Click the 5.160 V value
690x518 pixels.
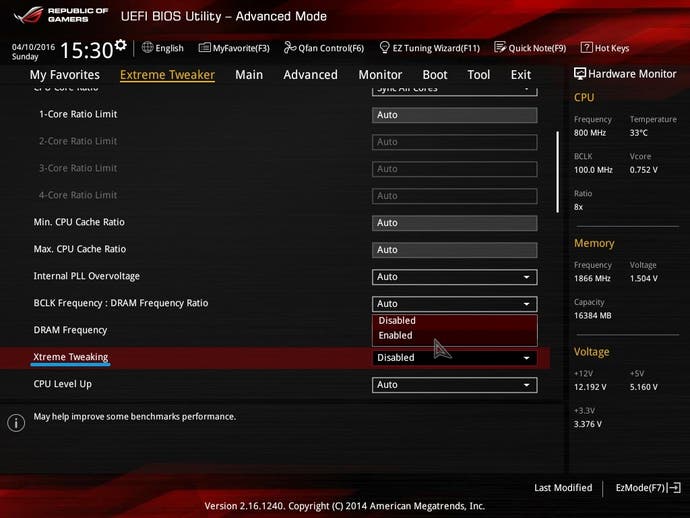[643, 387]
